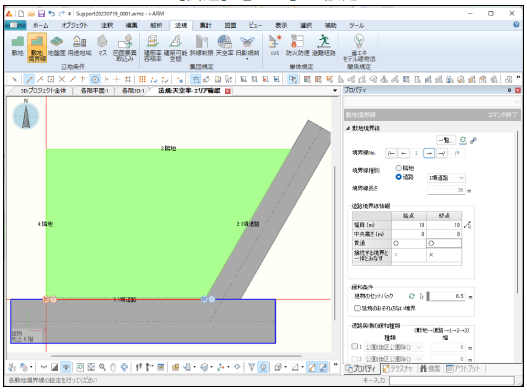The width and height of the screenshot is (527, 392).
Task: Click the compass north indicator in viewport
Action: (x=26, y=116)
